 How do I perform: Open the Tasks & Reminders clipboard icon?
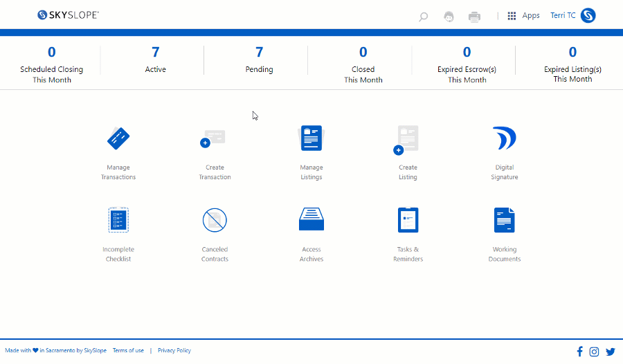coord(408,220)
